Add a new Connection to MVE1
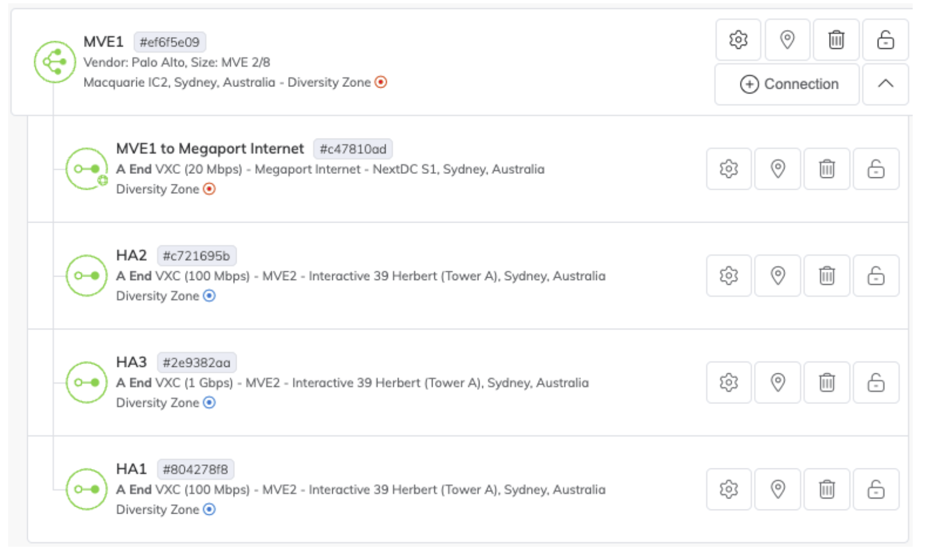 click(786, 84)
